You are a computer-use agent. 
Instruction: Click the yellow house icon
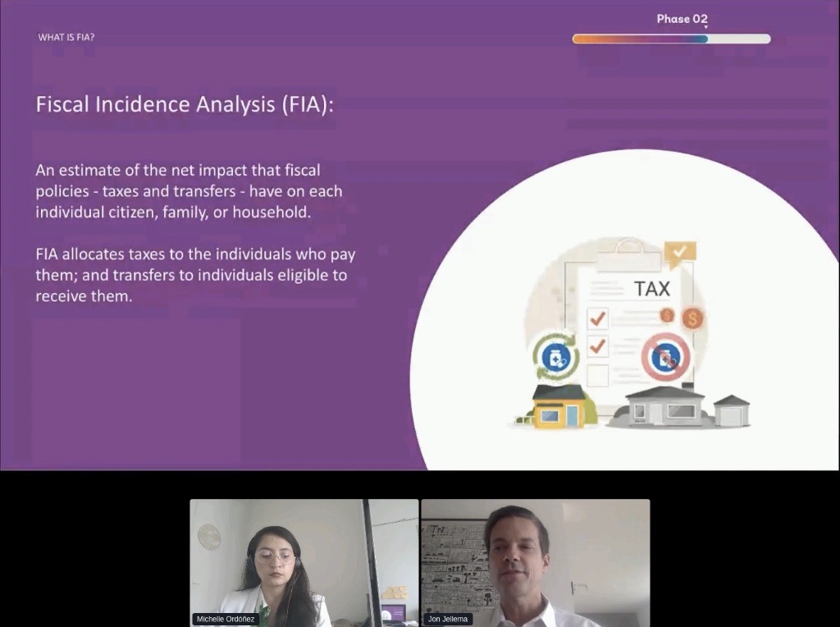point(559,406)
